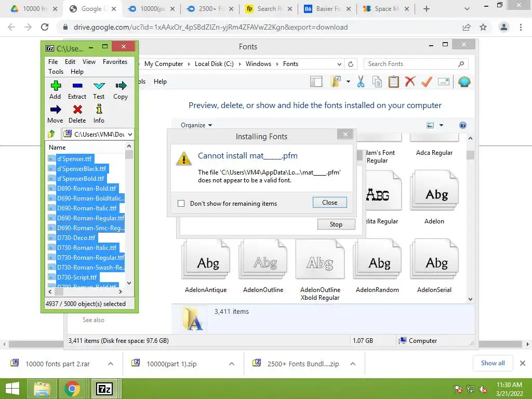Open the Organize dropdown menu
The width and height of the screenshot is (532, 399).
pos(196,125)
